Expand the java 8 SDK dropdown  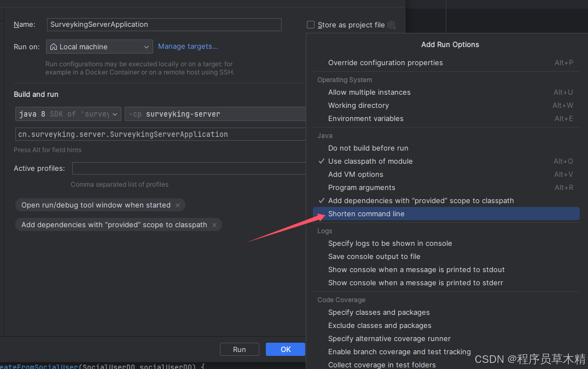click(68, 114)
